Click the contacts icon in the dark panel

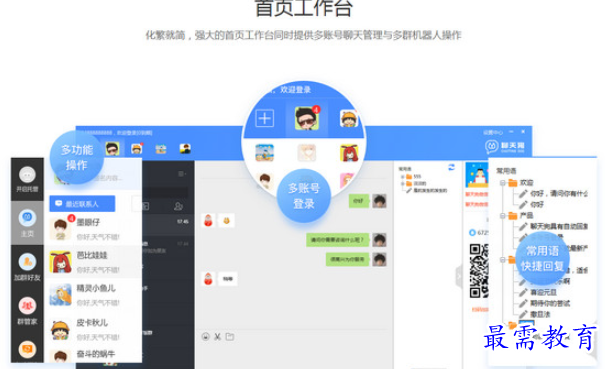point(178,206)
